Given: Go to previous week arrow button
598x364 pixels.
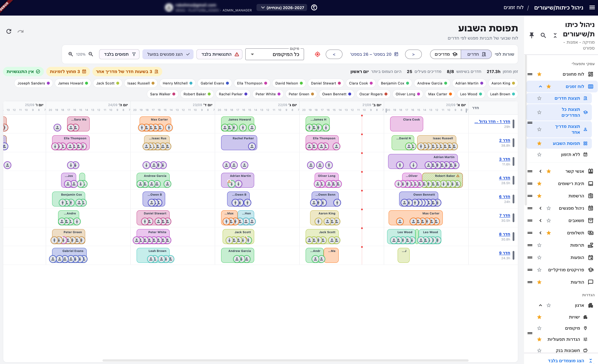Looking at the screenshot, I should click(413, 54).
